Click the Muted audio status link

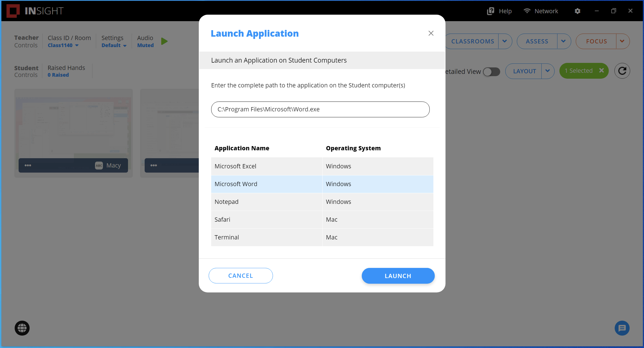tap(145, 45)
